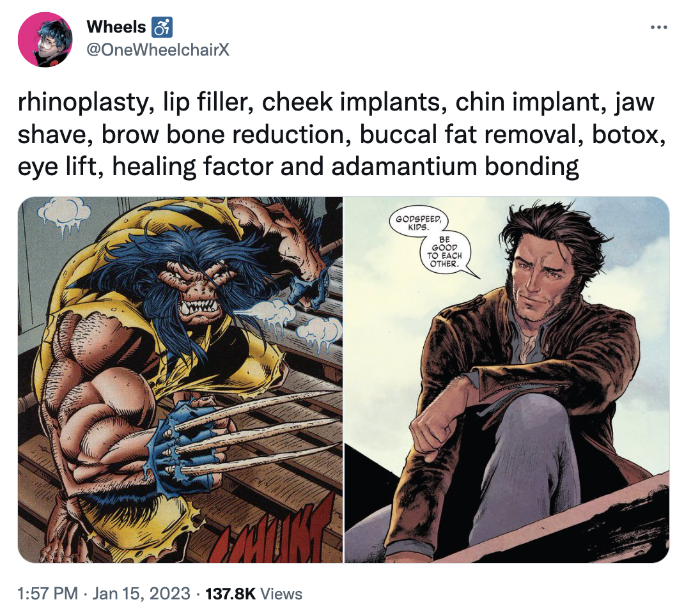Image resolution: width=684 pixels, height=616 pixels.
Task: Open the right Wolverine in jacket image
Action: (506, 380)
